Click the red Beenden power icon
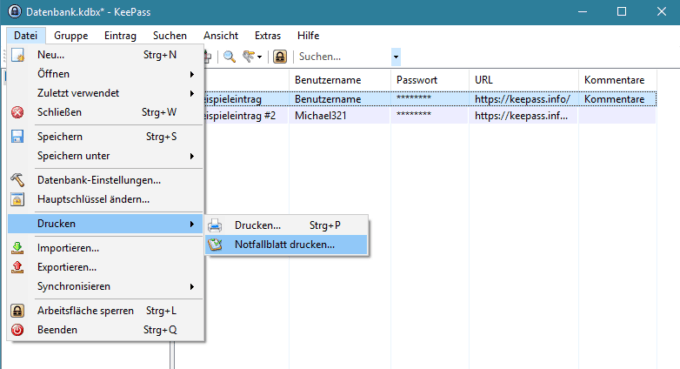Viewport: 680px width, 369px height. [17, 330]
